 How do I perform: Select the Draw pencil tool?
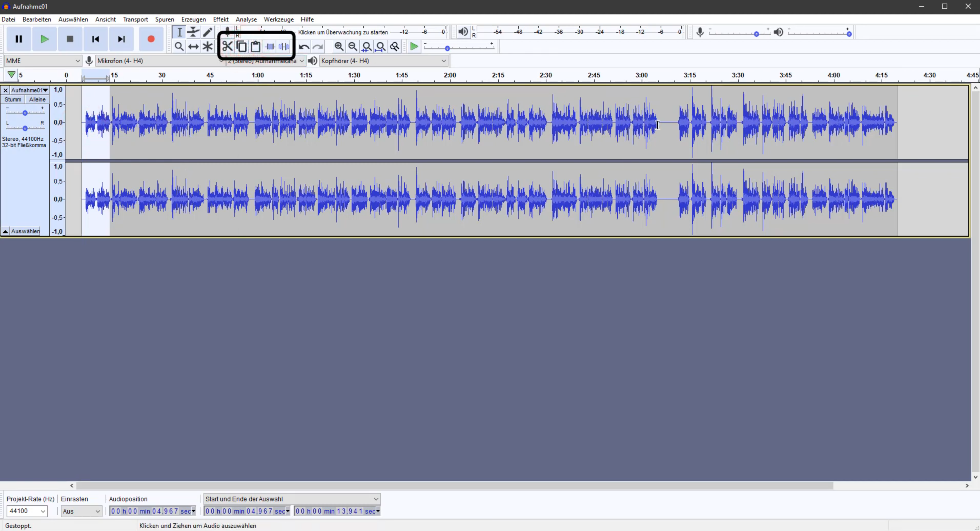(207, 32)
